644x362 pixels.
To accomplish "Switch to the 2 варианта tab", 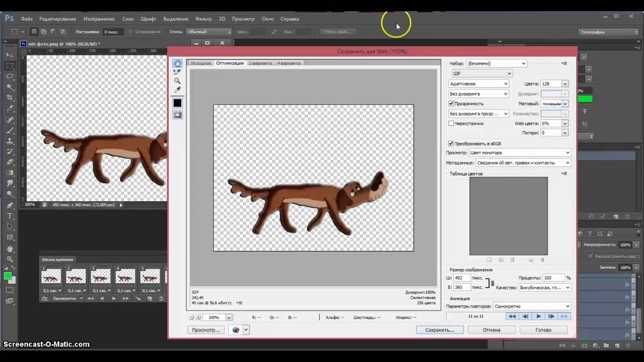I will (260, 63).
